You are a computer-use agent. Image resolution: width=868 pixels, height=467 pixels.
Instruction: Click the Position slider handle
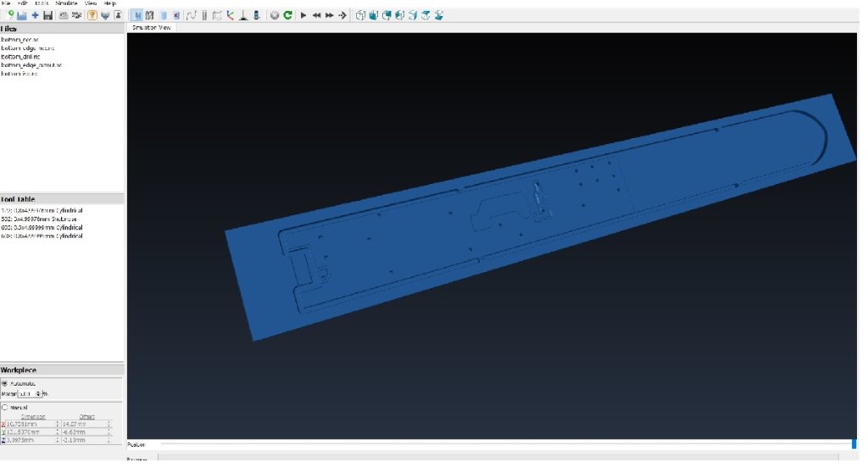tap(854, 444)
